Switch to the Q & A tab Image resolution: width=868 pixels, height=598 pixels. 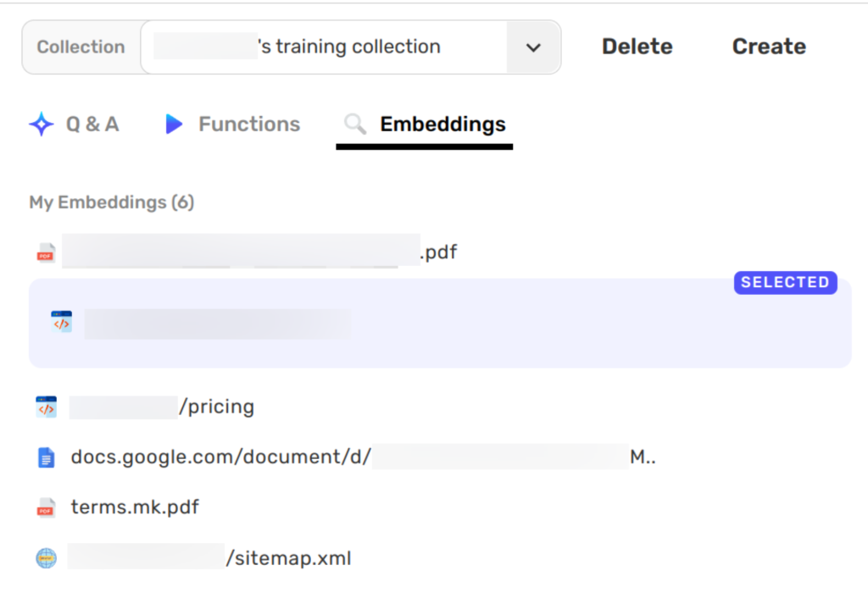tap(92, 125)
